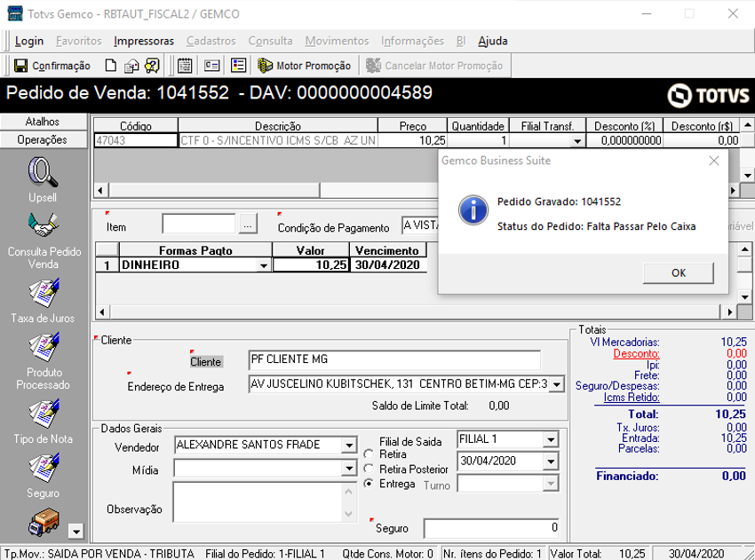Click the Totvs Gemco title bar app icon

[15, 14]
